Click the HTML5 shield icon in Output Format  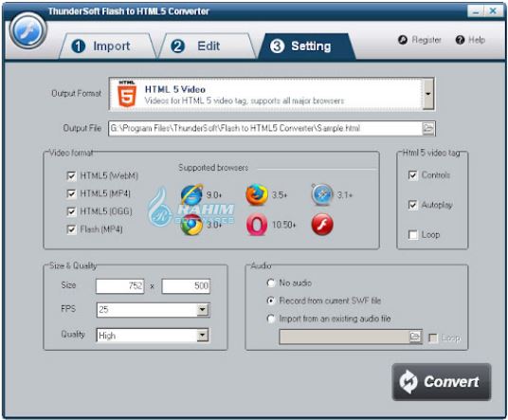127,93
